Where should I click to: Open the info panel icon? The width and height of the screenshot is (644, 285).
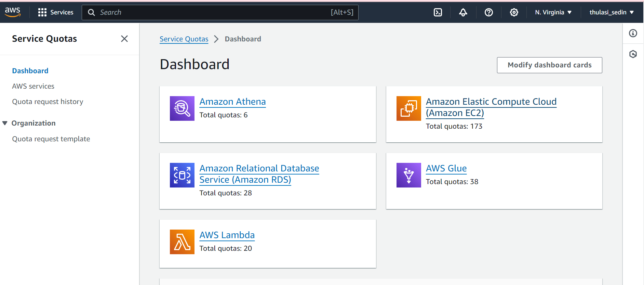633,33
